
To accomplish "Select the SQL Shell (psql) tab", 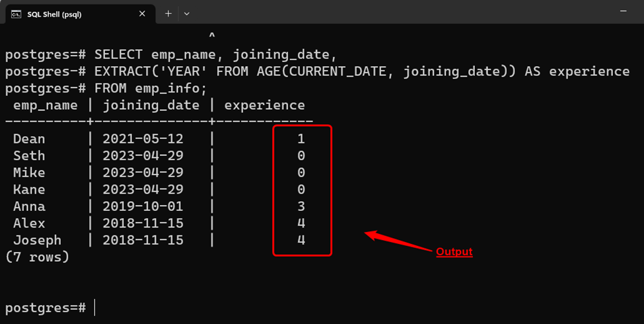I will coord(80,14).
